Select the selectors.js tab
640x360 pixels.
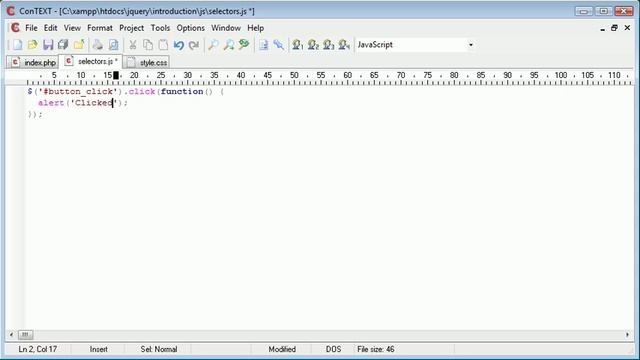point(91,61)
